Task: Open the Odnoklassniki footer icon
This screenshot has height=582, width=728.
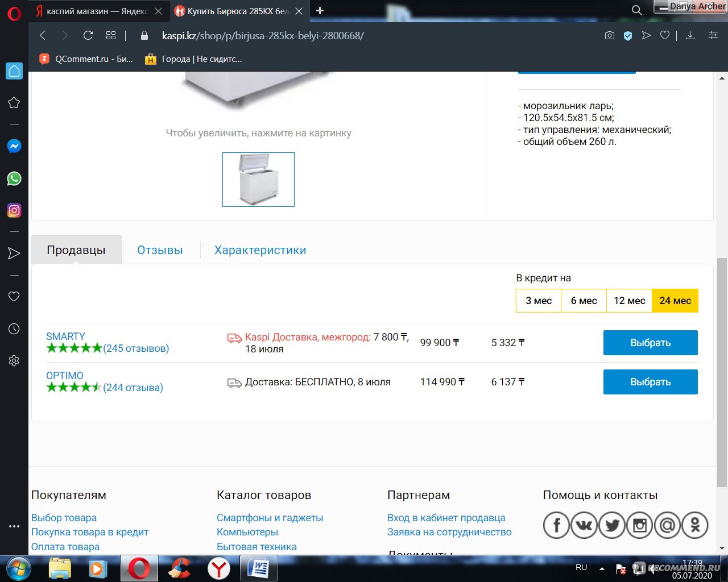Action: coord(695,525)
